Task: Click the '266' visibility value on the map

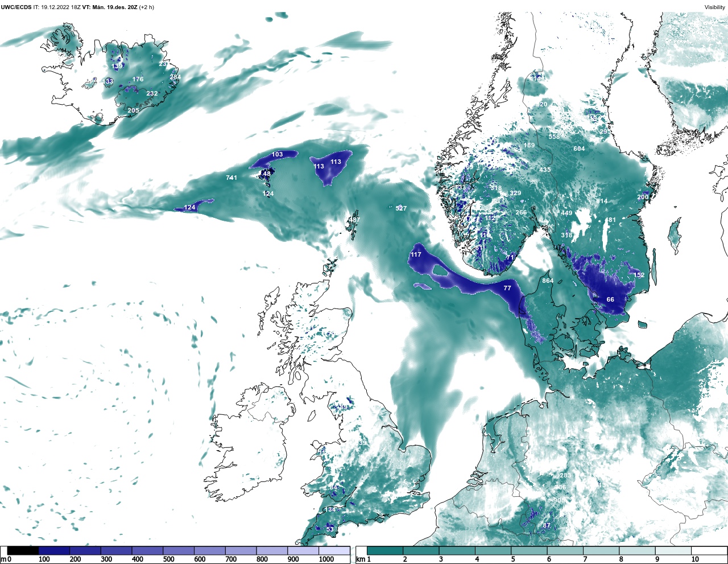Action: (521, 212)
